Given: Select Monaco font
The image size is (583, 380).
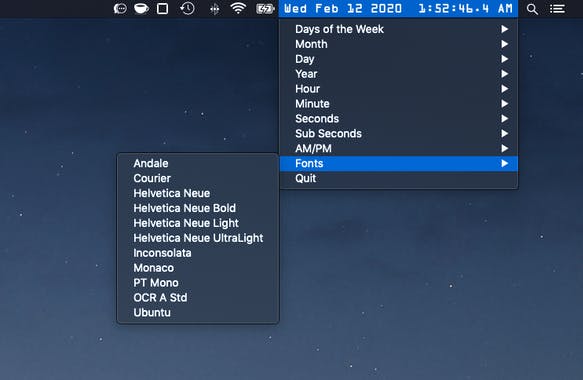Looking at the screenshot, I should (x=198, y=268).
